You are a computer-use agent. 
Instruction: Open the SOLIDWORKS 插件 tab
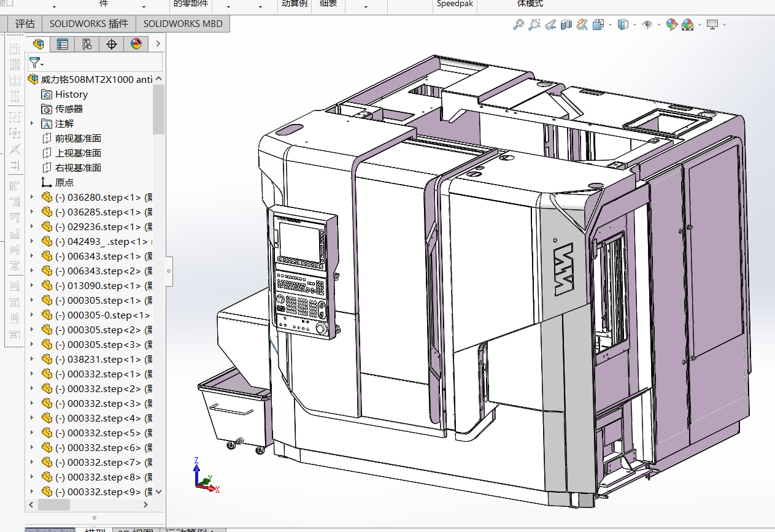89,24
